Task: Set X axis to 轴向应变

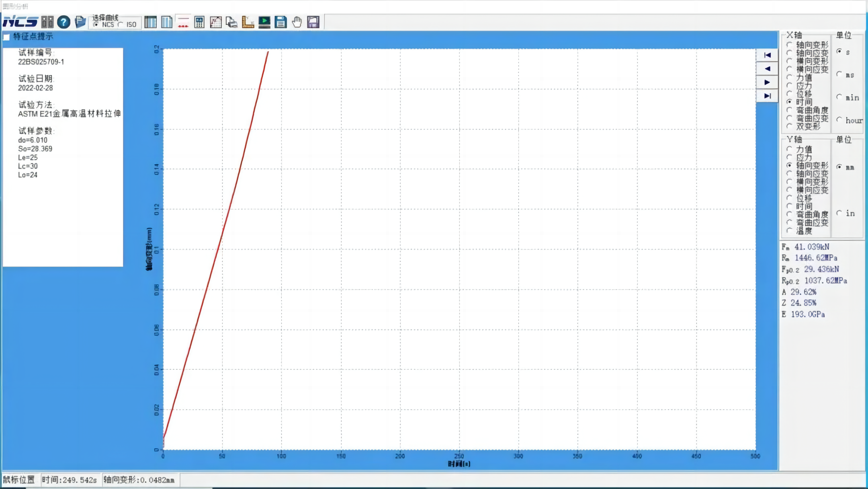Action: pyautogui.click(x=789, y=53)
